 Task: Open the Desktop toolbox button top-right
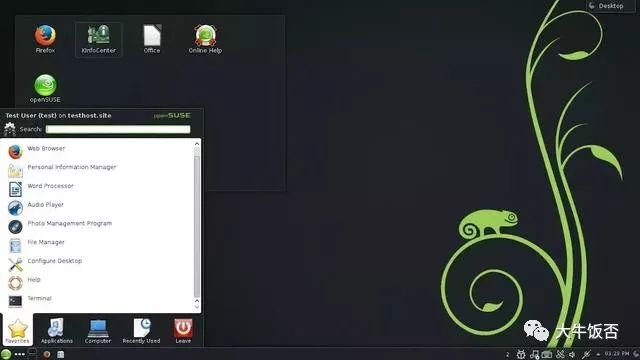coord(611,6)
